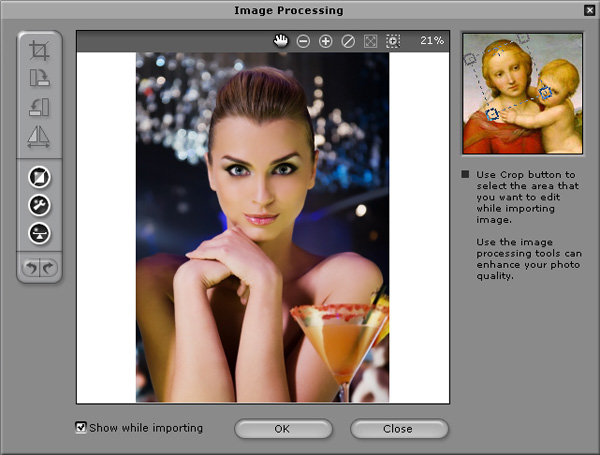The image size is (600, 455).
Task: Click the fit-to-window arrows icon
Action: 370,41
